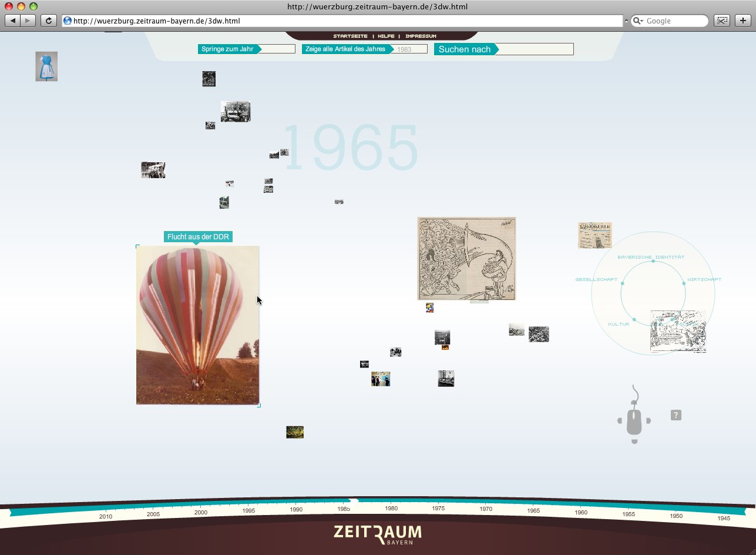756x555 pixels.
Task: Click the gray question mark help icon
Action: (x=676, y=415)
